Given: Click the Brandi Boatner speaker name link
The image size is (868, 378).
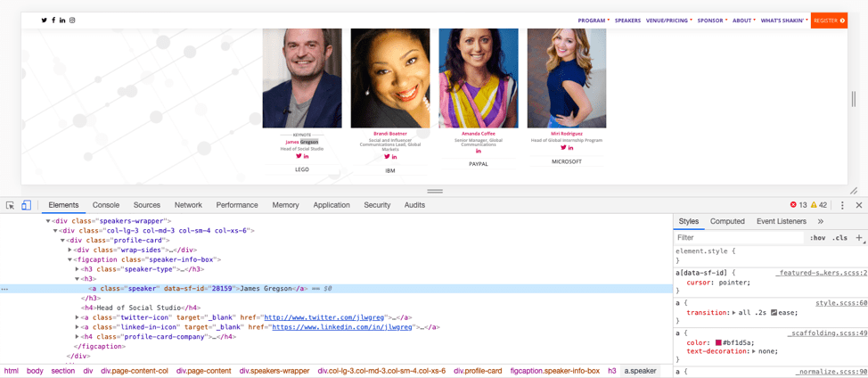Looking at the screenshot, I should [x=390, y=134].
